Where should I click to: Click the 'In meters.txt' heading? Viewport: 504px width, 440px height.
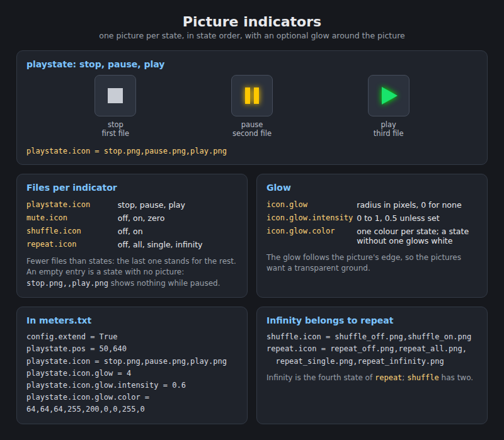pyautogui.click(x=59, y=320)
